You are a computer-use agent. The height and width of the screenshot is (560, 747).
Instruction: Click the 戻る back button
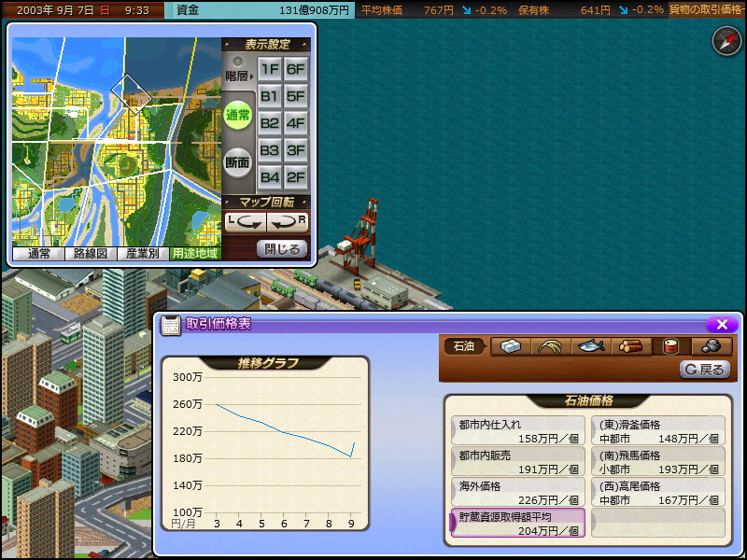(x=705, y=370)
